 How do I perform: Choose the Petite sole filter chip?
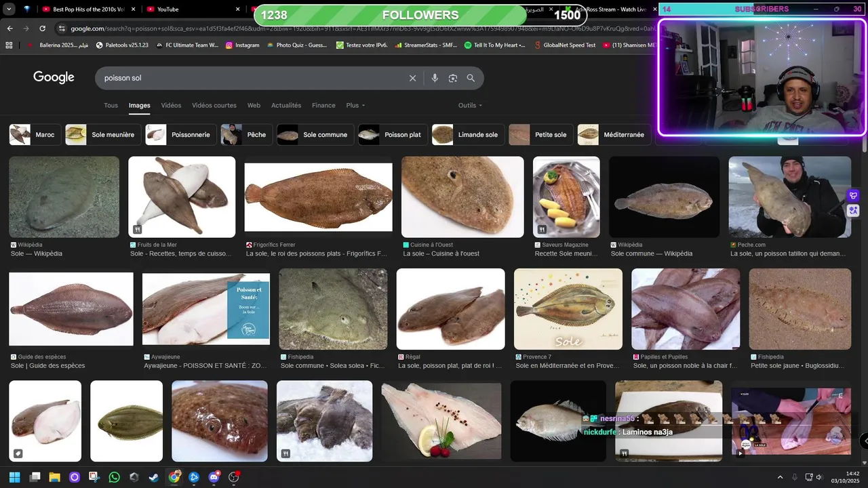point(540,134)
